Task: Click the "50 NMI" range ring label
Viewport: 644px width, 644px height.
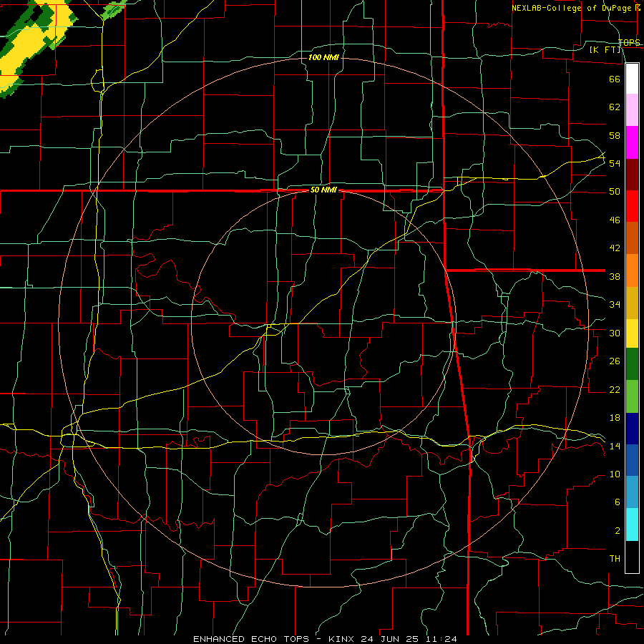Action: click(x=323, y=190)
